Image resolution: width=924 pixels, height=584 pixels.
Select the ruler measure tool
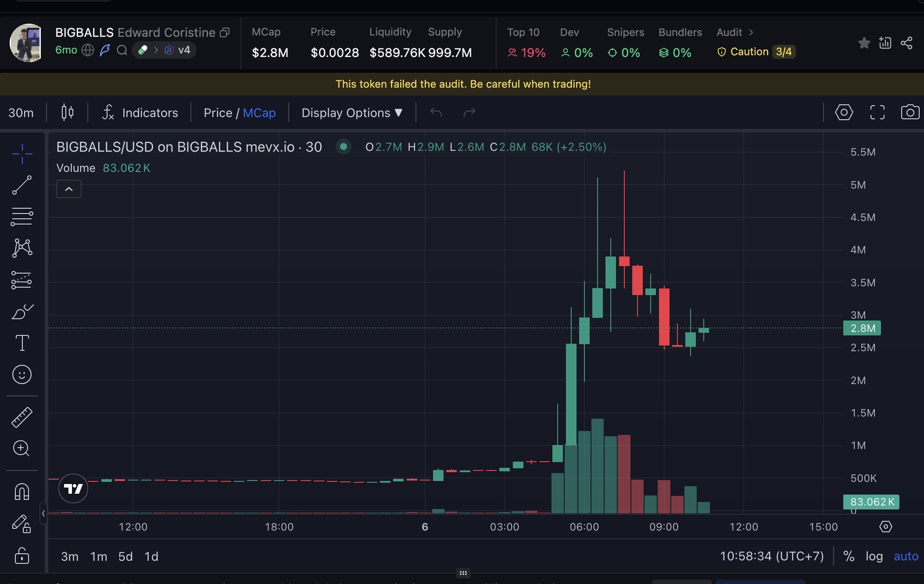(x=22, y=417)
